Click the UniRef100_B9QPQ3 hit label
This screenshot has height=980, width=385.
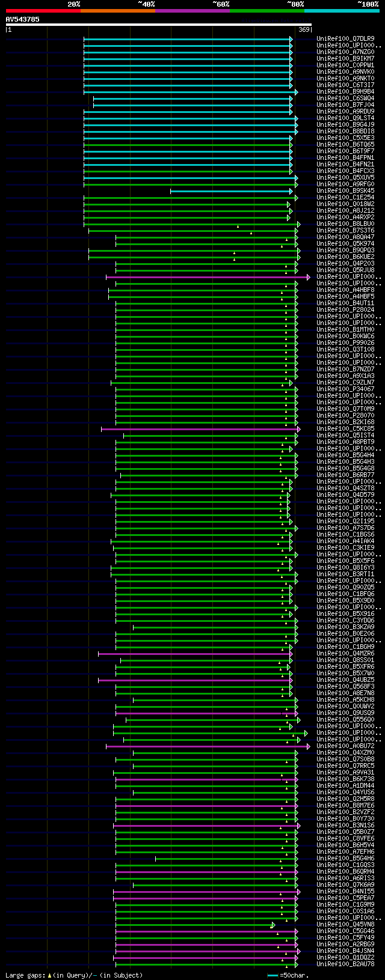click(345, 251)
